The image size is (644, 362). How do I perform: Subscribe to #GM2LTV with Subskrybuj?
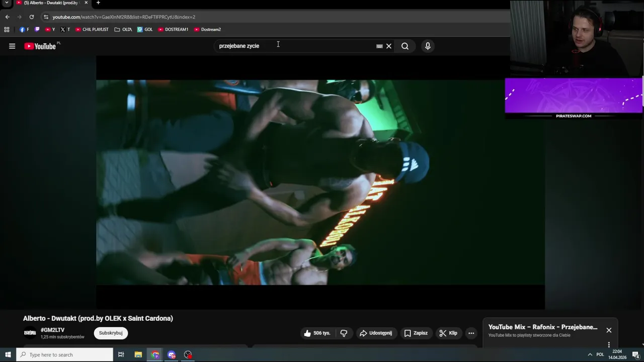[x=111, y=333]
